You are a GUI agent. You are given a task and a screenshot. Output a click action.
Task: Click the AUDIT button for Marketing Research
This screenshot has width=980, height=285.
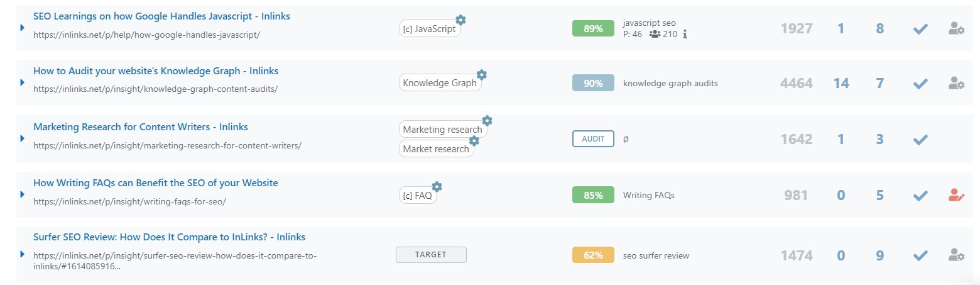593,138
